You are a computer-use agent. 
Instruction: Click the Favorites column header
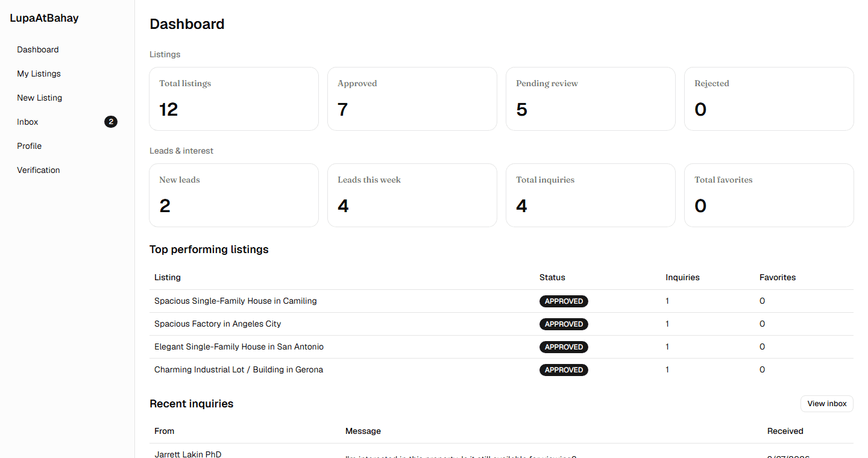[x=778, y=277]
